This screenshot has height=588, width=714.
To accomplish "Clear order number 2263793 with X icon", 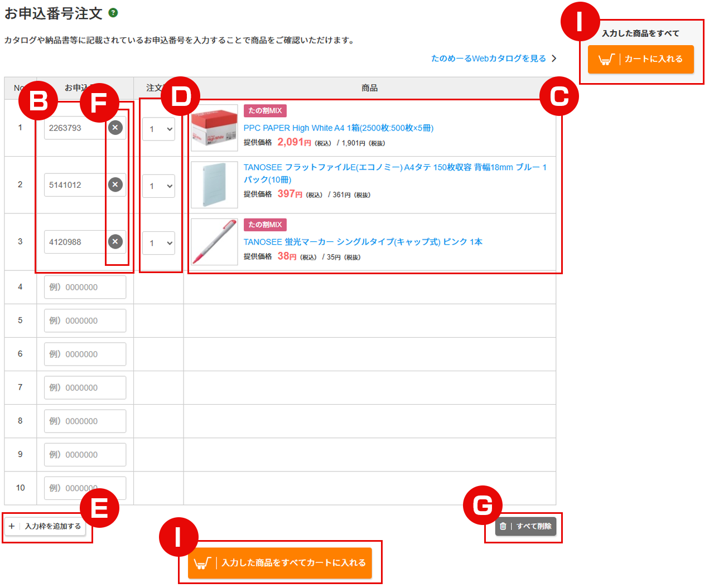I will (115, 128).
